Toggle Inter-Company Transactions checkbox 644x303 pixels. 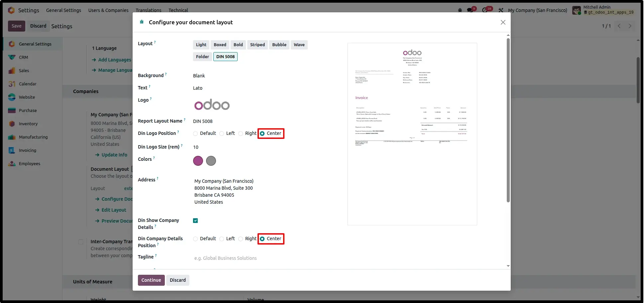81,242
